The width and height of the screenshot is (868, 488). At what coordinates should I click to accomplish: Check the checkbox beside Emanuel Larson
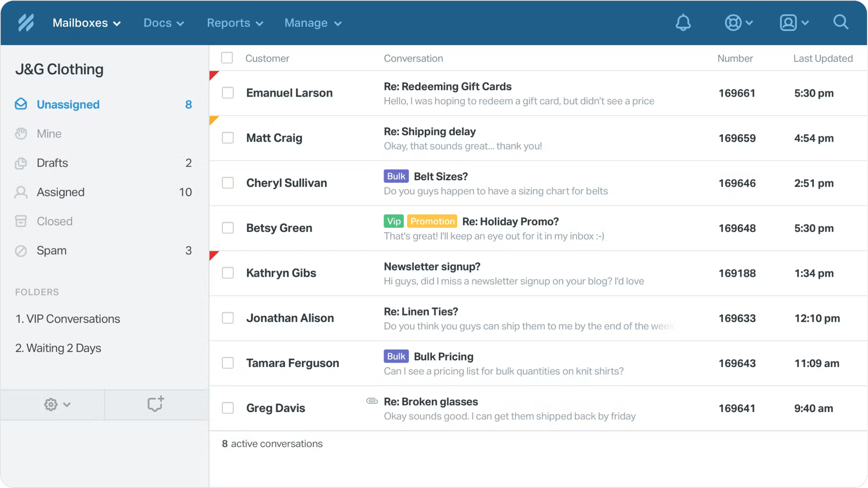[227, 93]
